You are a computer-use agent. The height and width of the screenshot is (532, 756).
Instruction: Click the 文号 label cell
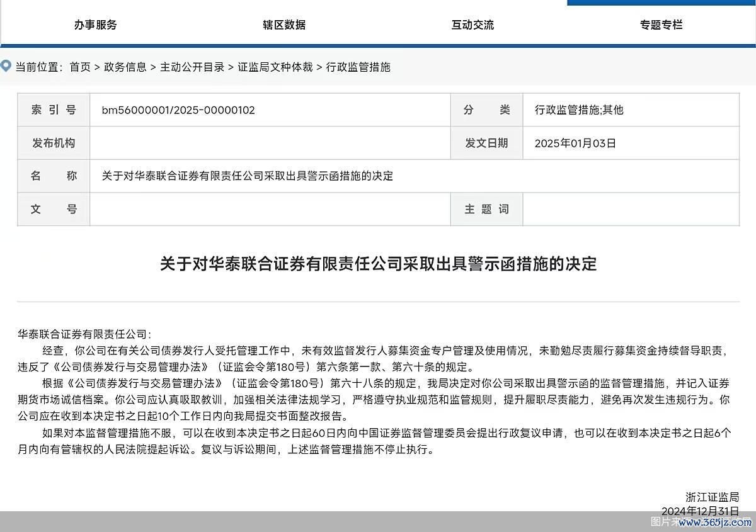pyautogui.click(x=54, y=209)
